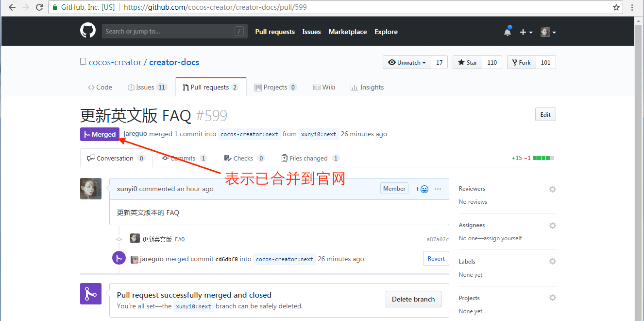Open the comment three-dot options menu
The height and width of the screenshot is (321, 644).
pos(438,189)
